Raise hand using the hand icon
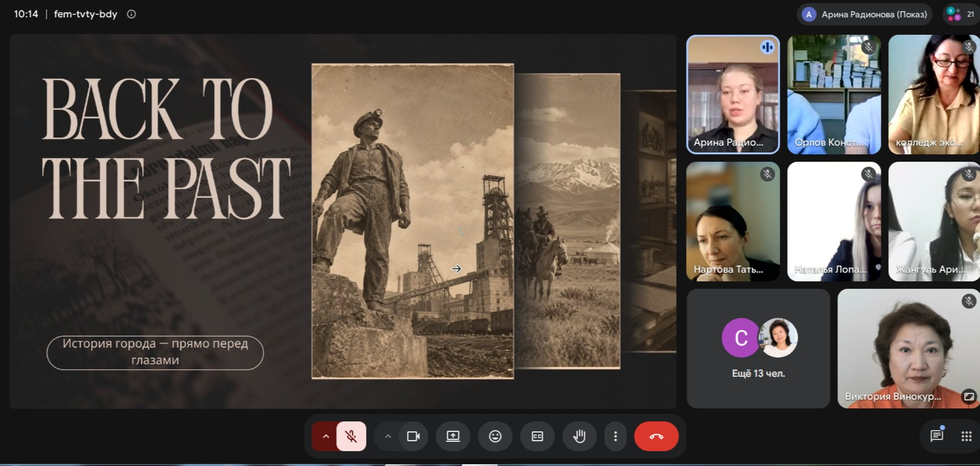The width and height of the screenshot is (980, 466). (x=579, y=436)
